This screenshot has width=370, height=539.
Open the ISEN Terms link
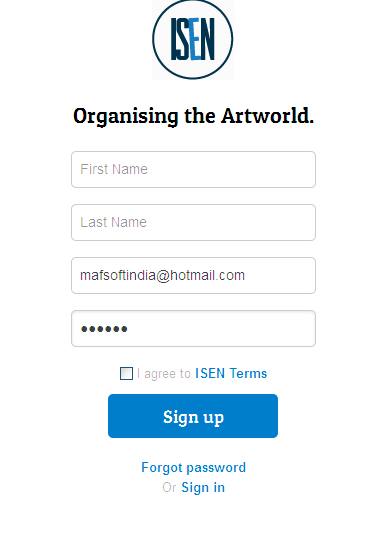tap(231, 373)
